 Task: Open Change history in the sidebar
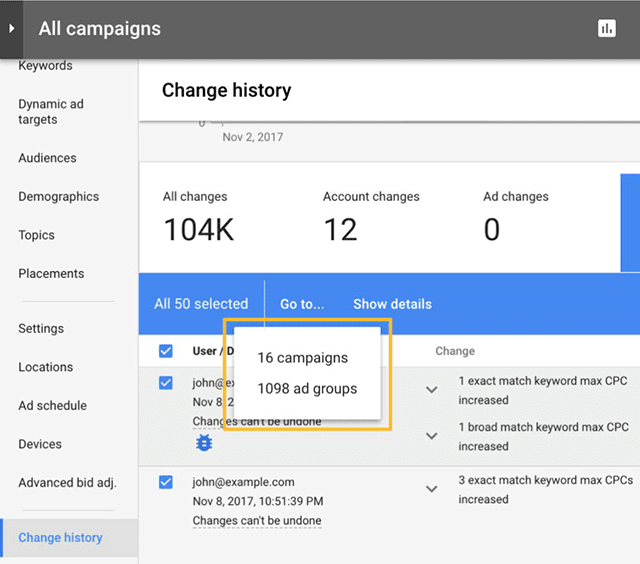tap(60, 538)
